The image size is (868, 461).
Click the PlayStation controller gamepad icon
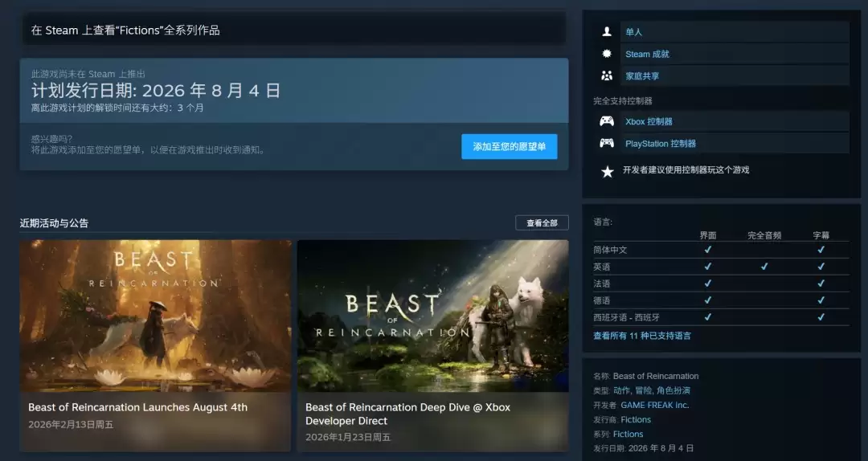coord(607,143)
